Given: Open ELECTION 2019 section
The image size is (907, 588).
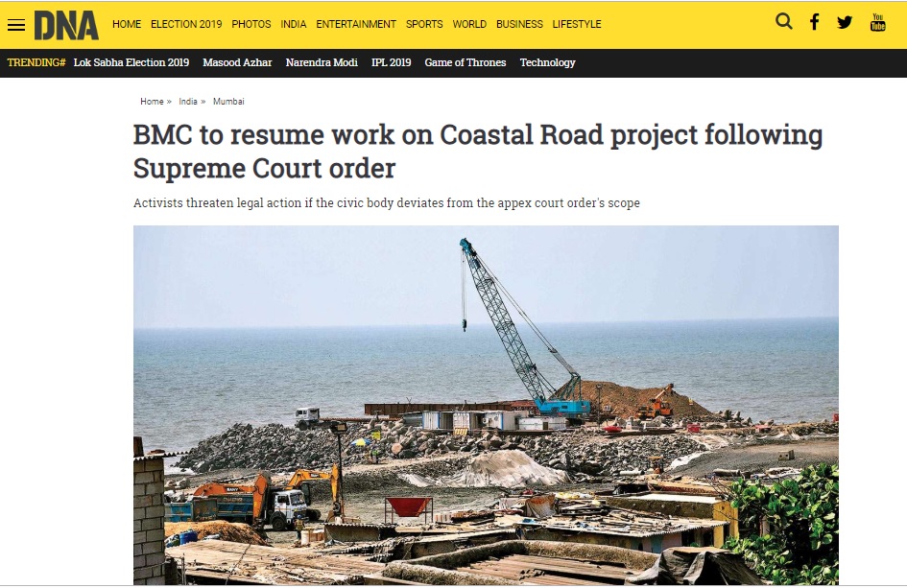Looking at the screenshot, I should 186,24.
